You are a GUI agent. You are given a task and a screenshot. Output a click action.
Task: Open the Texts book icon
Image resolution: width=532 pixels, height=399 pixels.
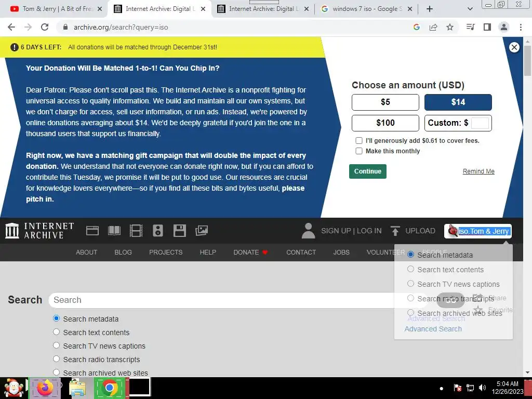[114, 231]
